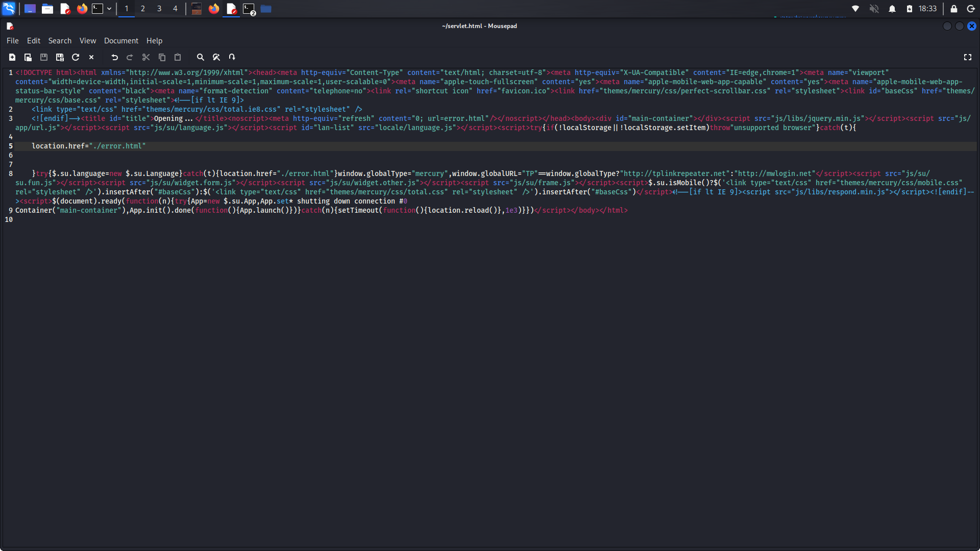Switch to workspace 1
Screen dimensions: 980x551
click(x=127, y=9)
